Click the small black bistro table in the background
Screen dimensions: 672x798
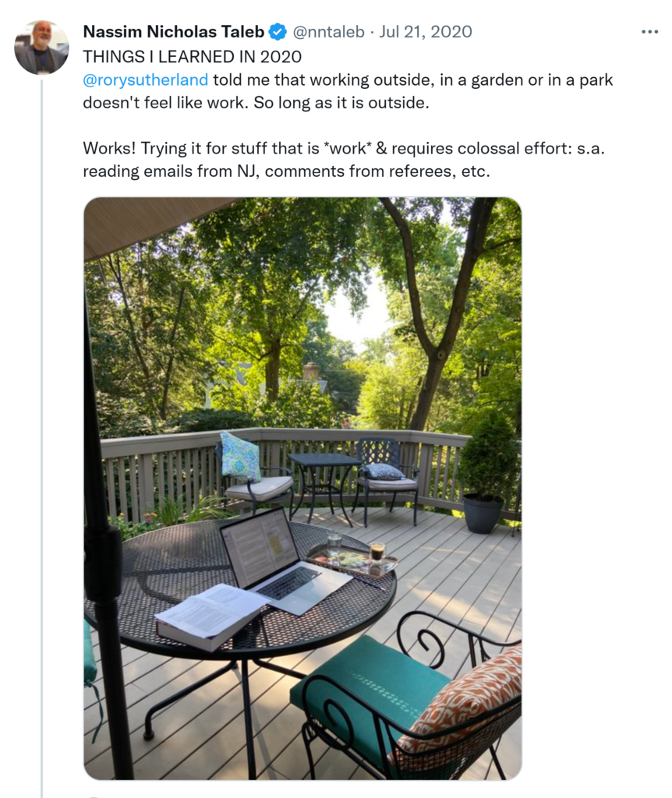pos(325,474)
